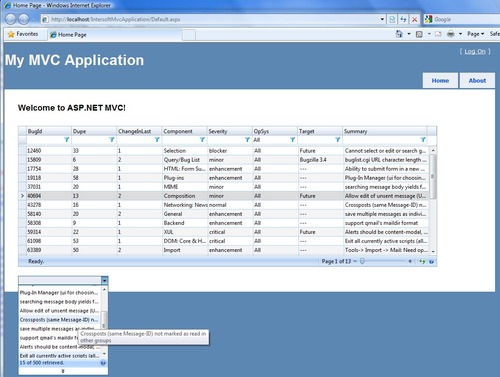This screenshot has width=500, height=377.
Task: Click the RSS feeds toolbar icon
Action: [x=419, y=34]
